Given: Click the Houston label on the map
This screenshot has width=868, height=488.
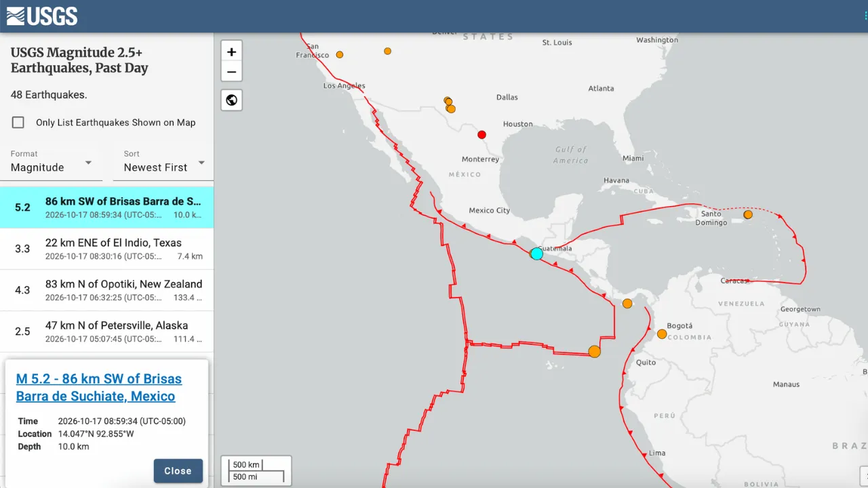Looking at the screenshot, I should coord(518,124).
